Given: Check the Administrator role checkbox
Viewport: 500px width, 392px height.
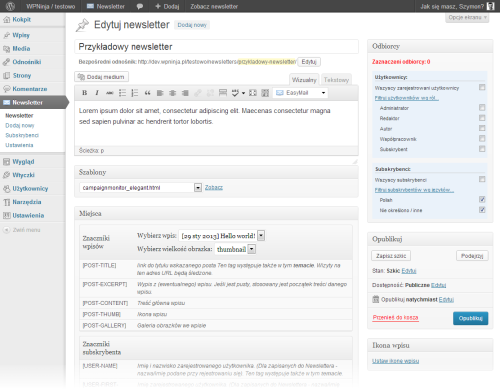Looking at the screenshot, I should (x=482, y=107).
